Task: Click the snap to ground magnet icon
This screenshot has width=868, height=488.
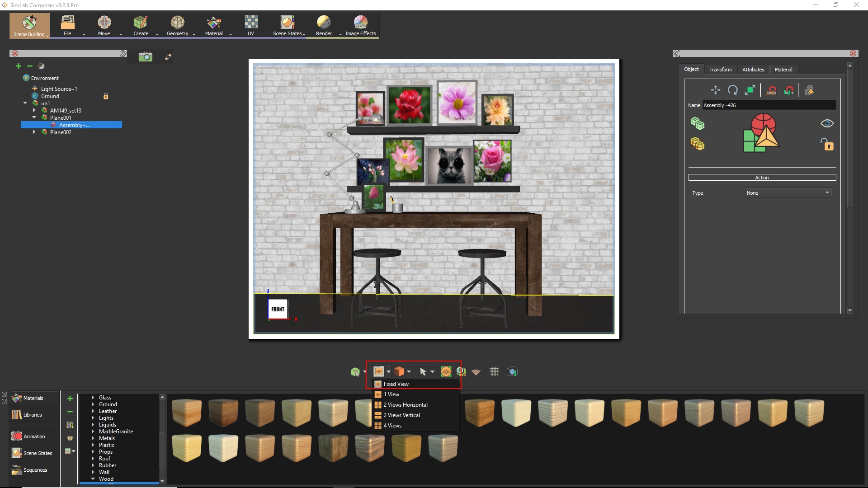Action: (x=772, y=90)
